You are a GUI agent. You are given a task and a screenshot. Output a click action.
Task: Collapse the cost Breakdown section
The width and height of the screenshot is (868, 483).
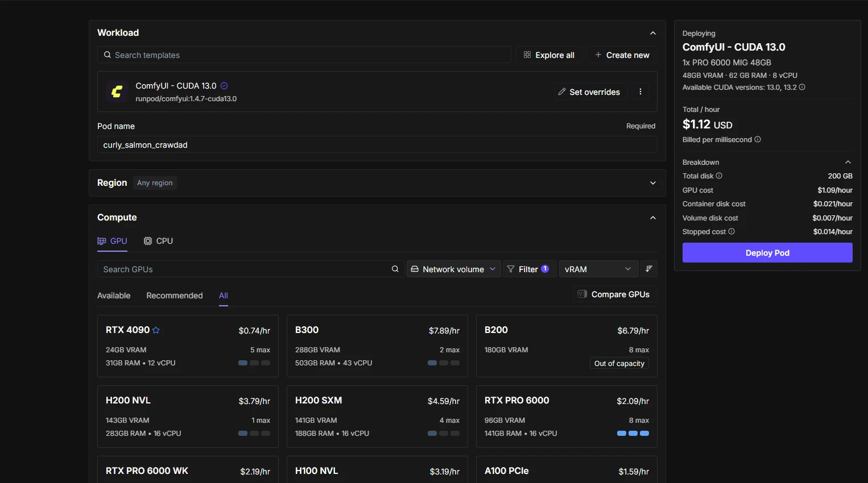tap(848, 163)
